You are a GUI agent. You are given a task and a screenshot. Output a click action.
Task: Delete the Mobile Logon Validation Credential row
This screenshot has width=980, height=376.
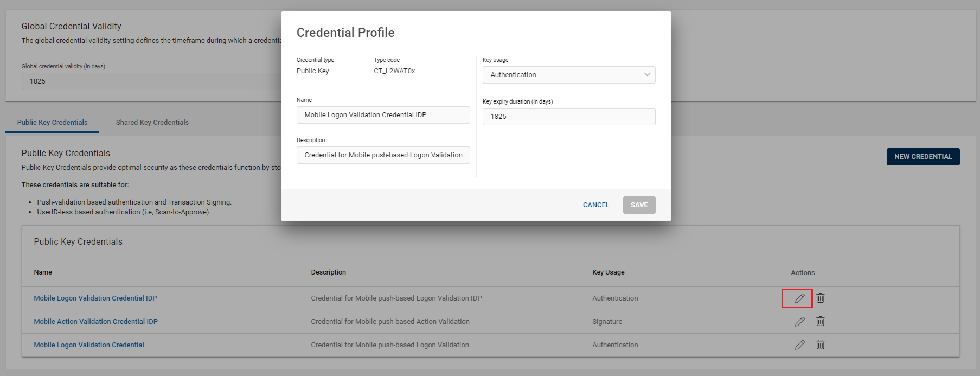[x=821, y=345]
